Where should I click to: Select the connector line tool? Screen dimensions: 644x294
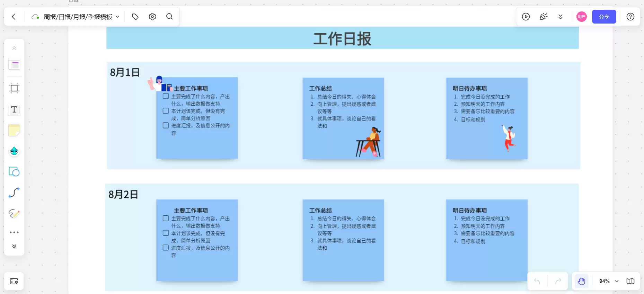tap(14, 192)
